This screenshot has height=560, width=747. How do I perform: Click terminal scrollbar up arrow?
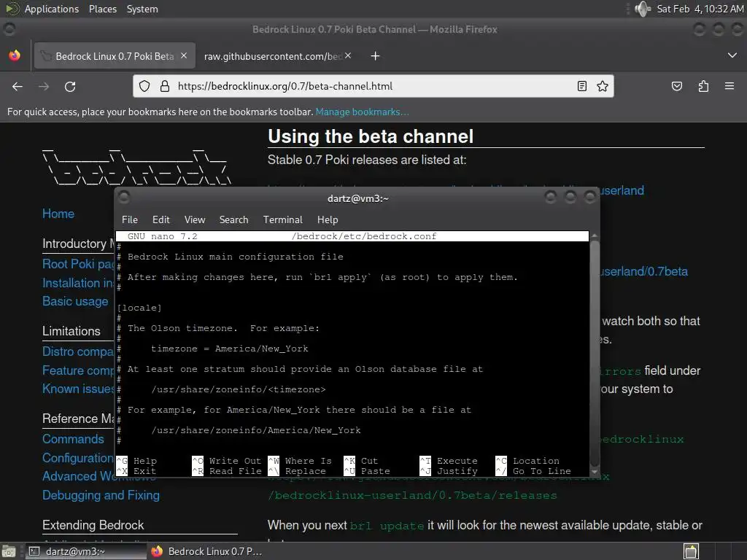tap(594, 236)
